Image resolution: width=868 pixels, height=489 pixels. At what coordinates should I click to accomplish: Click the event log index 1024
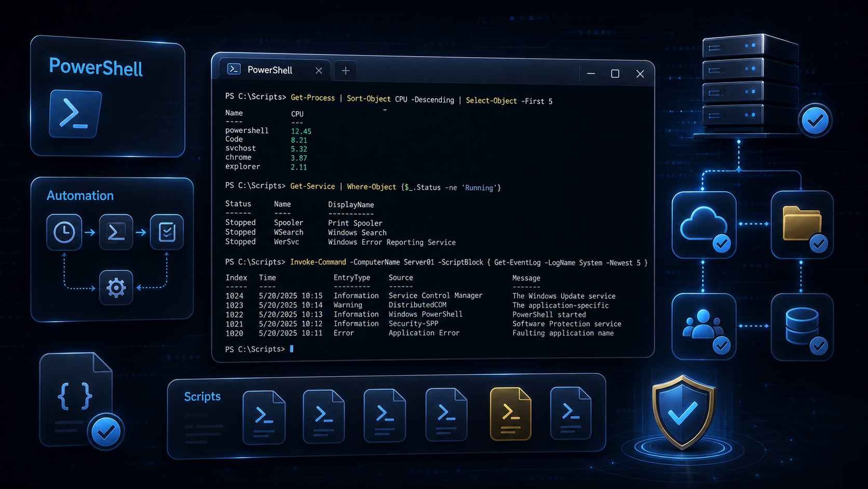click(x=234, y=296)
